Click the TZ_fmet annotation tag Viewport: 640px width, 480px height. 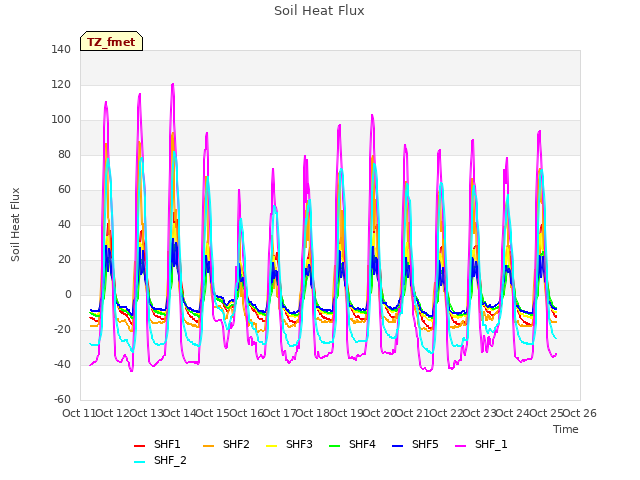pos(111,42)
